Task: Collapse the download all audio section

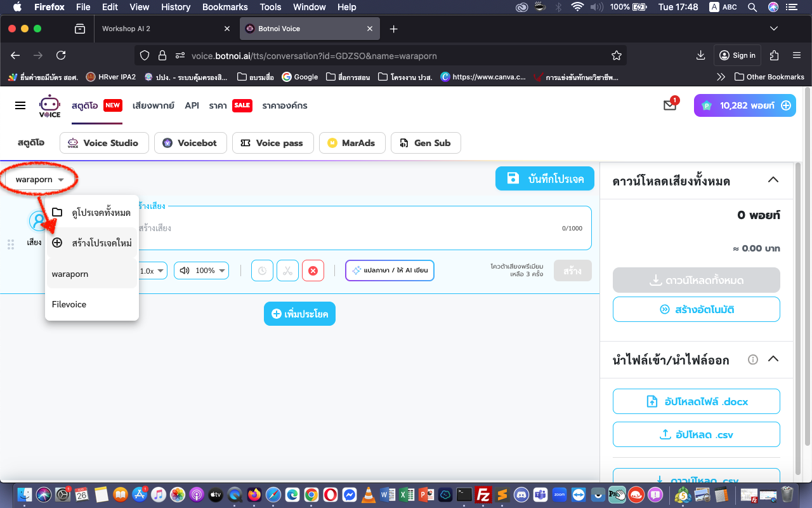Action: [773, 180]
